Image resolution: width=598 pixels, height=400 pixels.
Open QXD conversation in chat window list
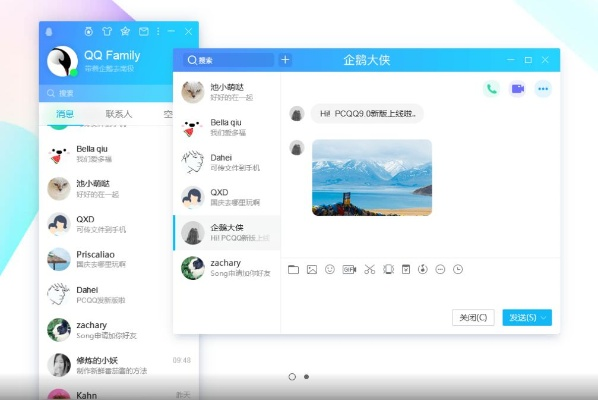[227, 198]
